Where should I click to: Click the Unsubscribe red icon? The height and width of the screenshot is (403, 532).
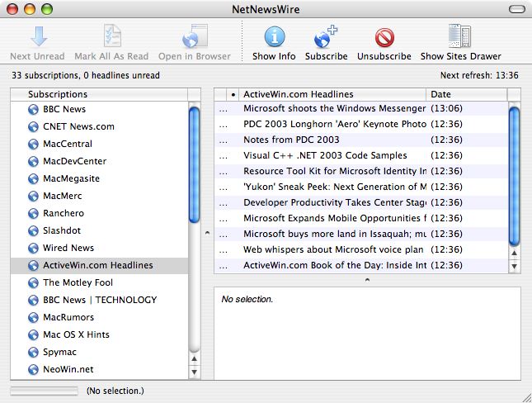(x=384, y=37)
